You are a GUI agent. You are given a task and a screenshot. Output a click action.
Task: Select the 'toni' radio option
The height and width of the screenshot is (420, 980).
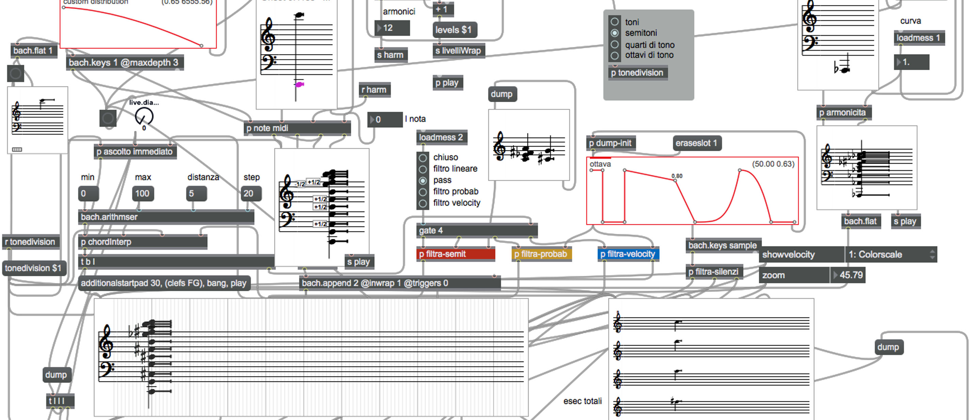[x=615, y=22]
